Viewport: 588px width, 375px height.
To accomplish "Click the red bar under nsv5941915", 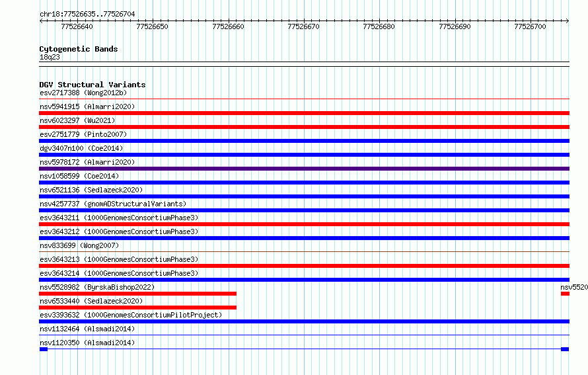I will tap(304, 113).
